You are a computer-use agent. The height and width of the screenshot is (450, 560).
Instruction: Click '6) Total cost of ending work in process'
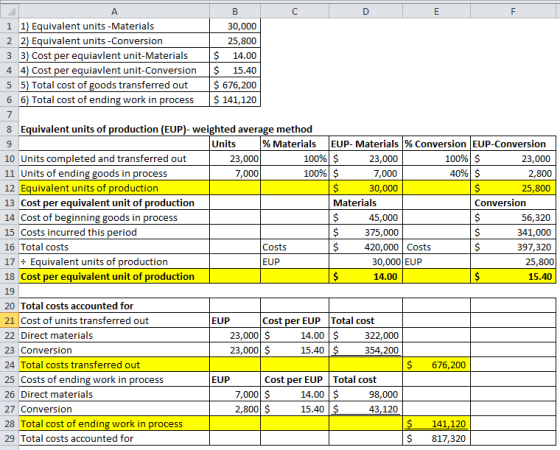(114, 100)
